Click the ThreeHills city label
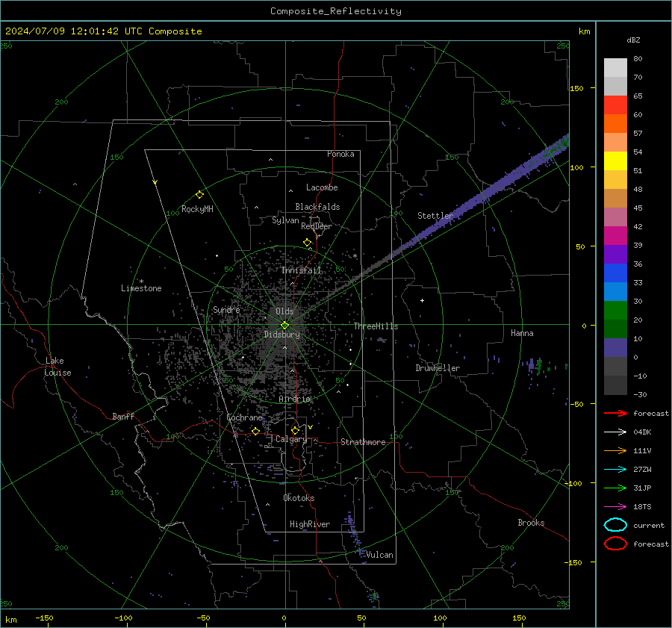The width and height of the screenshot is (672, 628). tap(376, 326)
